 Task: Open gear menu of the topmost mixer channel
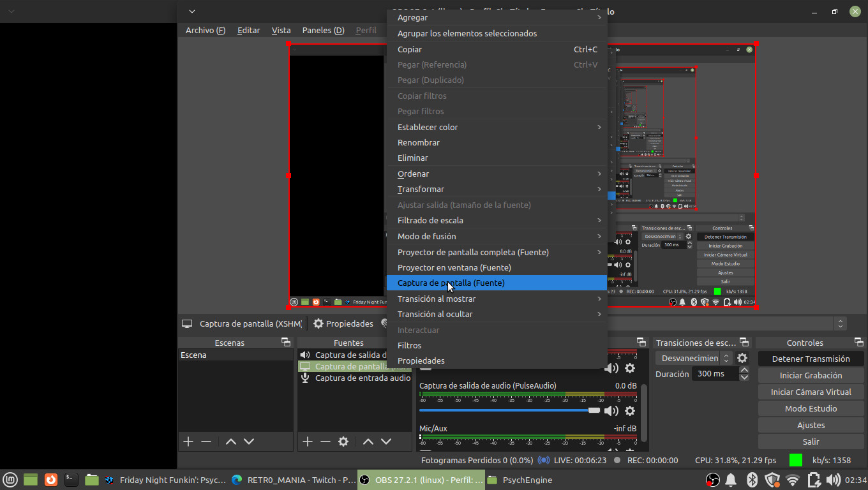[630, 368]
